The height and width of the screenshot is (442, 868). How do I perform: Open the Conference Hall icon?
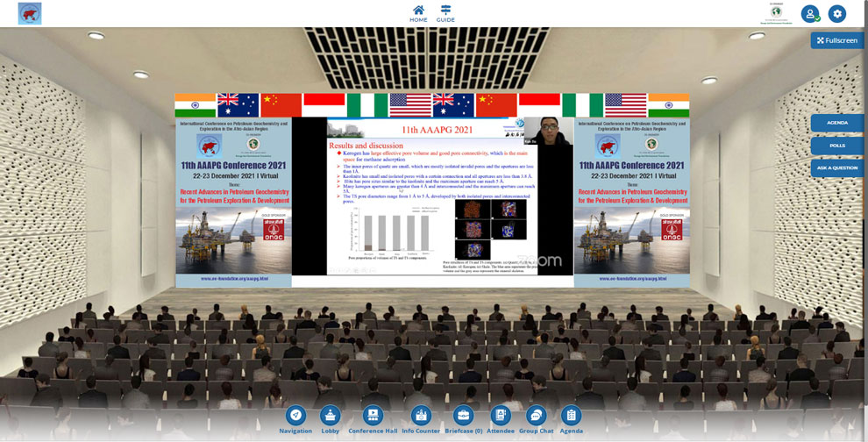[x=373, y=415]
